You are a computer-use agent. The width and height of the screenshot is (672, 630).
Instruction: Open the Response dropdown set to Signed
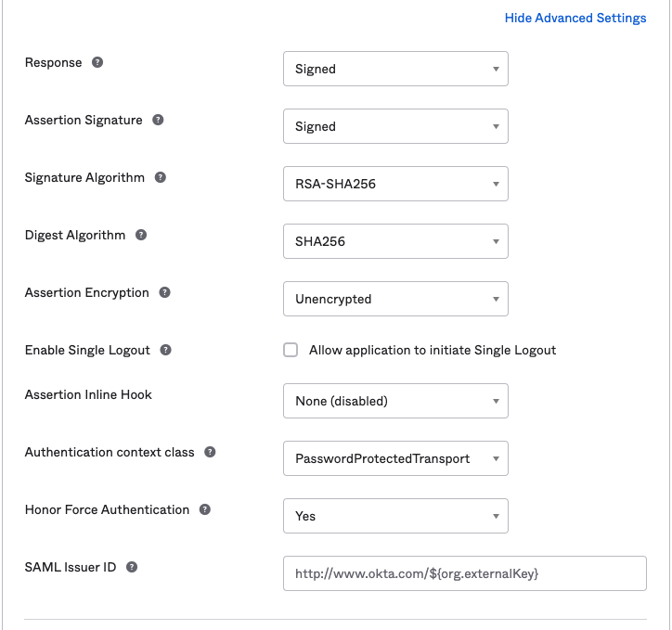395,69
